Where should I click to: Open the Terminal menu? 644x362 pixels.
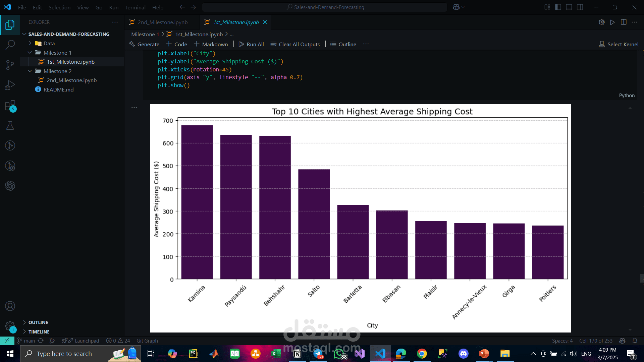point(135,7)
